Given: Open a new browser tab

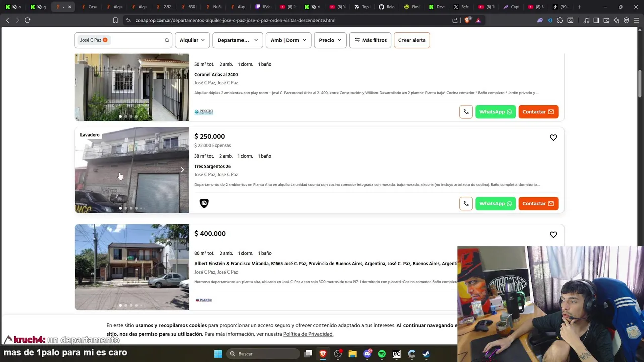Looking at the screenshot, I should (x=579, y=7).
